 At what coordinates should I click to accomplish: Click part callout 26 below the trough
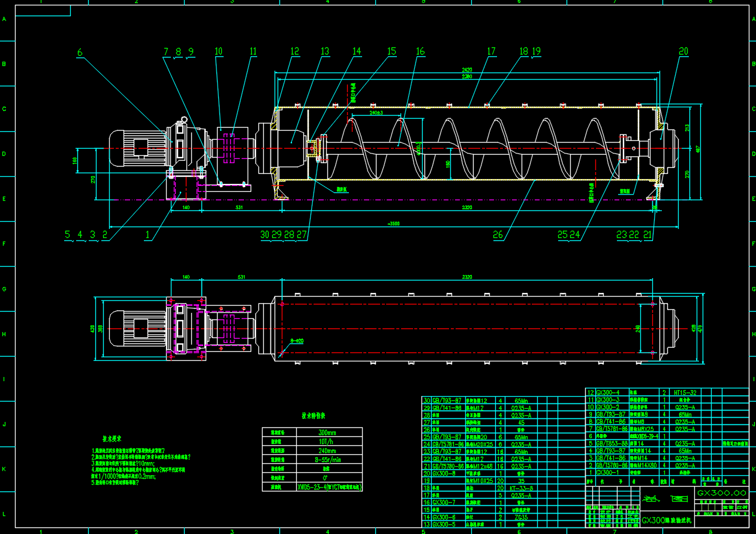click(499, 235)
